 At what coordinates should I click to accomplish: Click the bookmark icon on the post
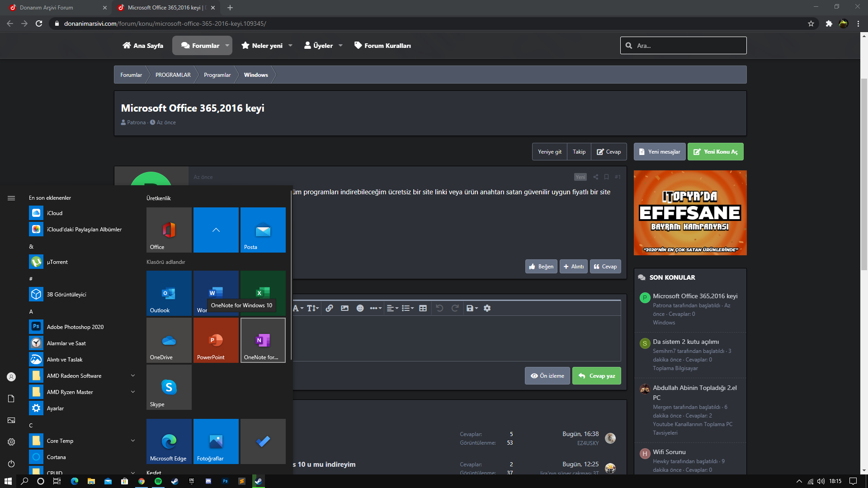(x=606, y=177)
